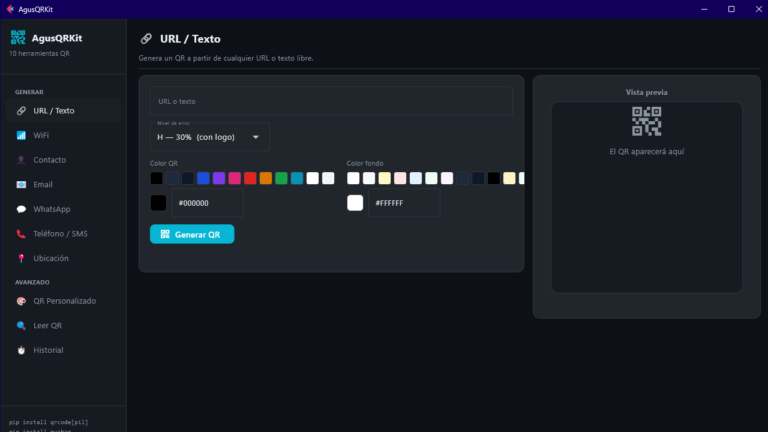Click 'El QR aparecerá aquí' text

pos(647,151)
